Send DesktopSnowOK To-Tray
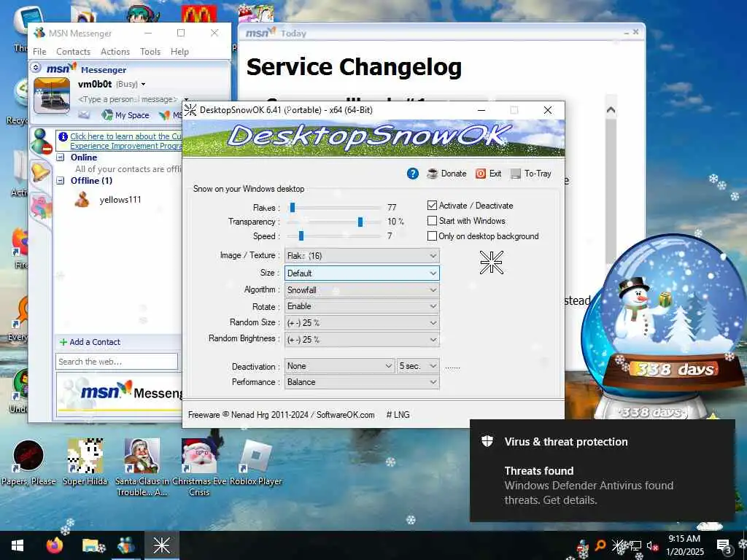 click(531, 174)
